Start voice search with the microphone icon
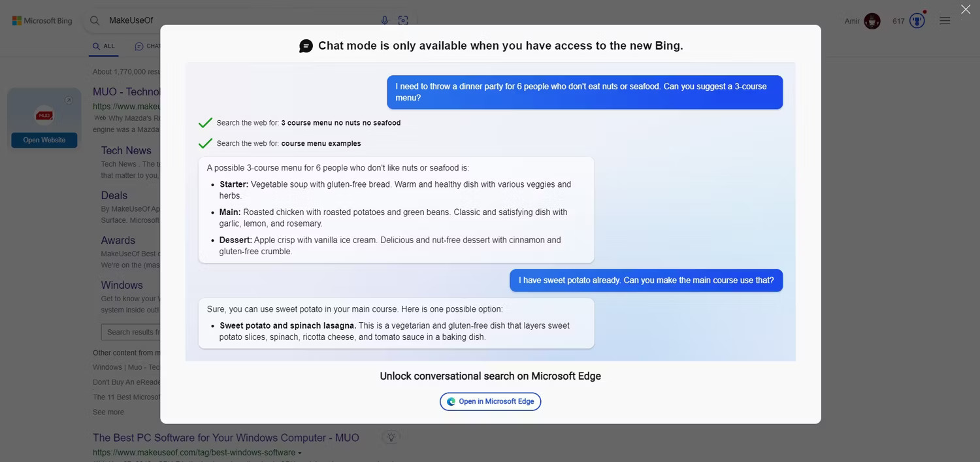This screenshot has height=462, width=980. coord(385,21)
